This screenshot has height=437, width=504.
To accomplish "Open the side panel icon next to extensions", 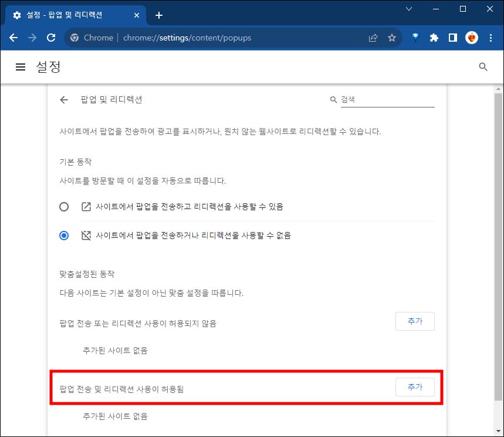I will click(452, 37).
